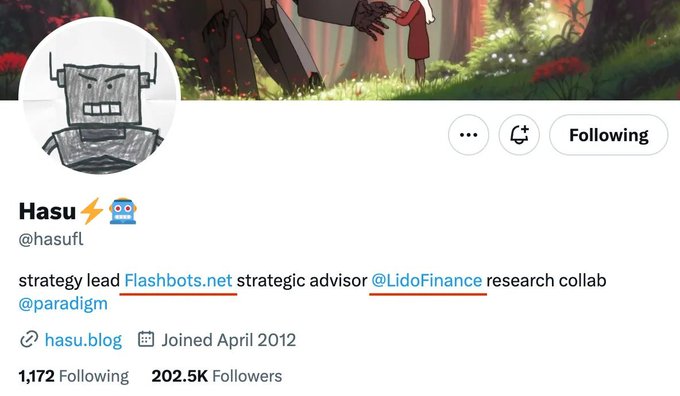Click the chain link icon beside hasu.blog

point(29,340)
